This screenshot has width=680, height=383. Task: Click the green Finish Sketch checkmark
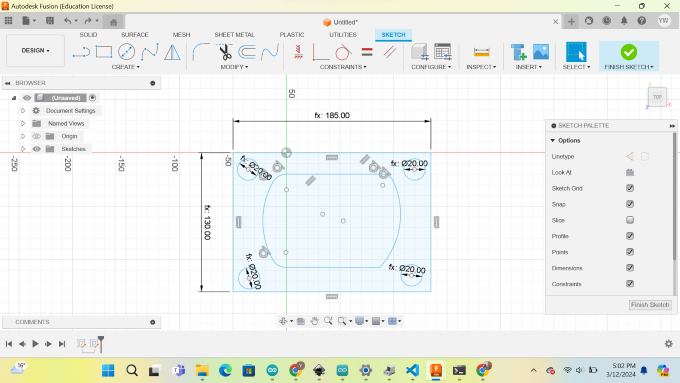point(628,52)
